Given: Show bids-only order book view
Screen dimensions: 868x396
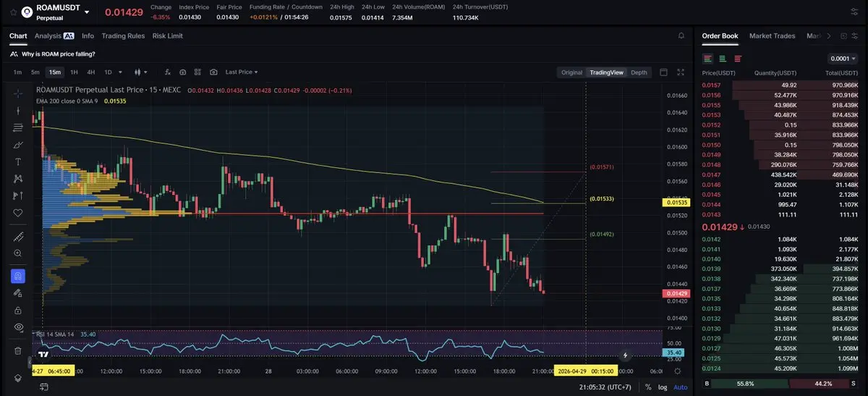Looking at the screenshot, I should pos(723,58).
